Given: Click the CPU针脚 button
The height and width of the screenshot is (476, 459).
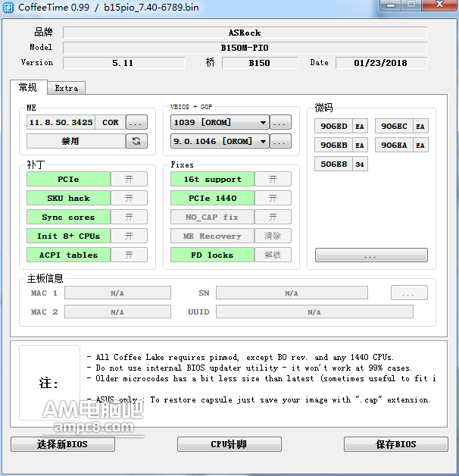Looking at the screenshot, I should 229,444.
